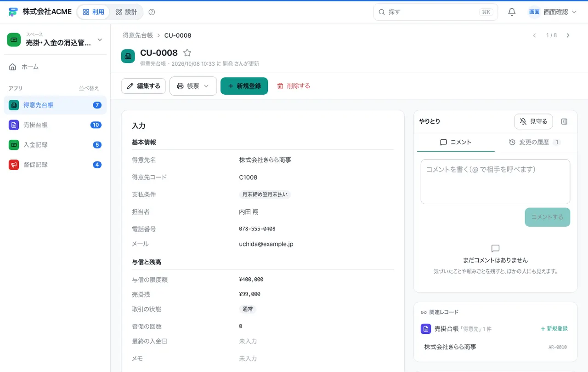Screen dimensions: 588x372
Task: Open the help question mark icon
Action: click(x=152, y=12)
